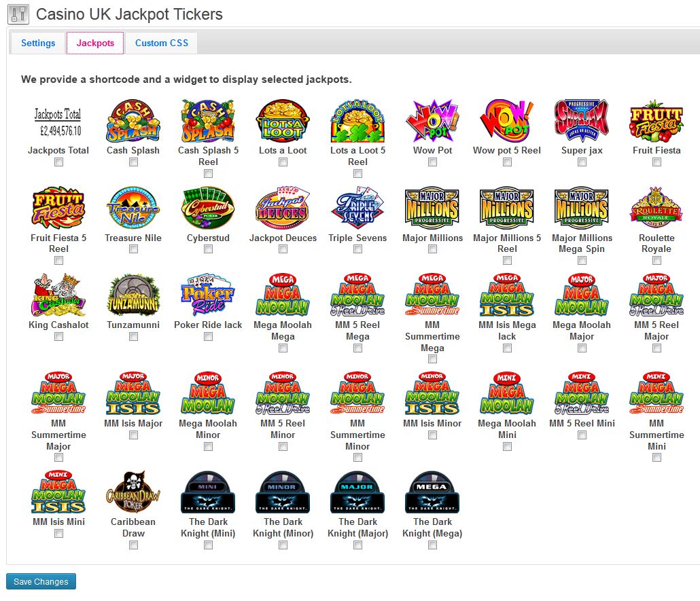
Task: Click the Cyberstud poker logo
Action: click(x=208, y=208)
